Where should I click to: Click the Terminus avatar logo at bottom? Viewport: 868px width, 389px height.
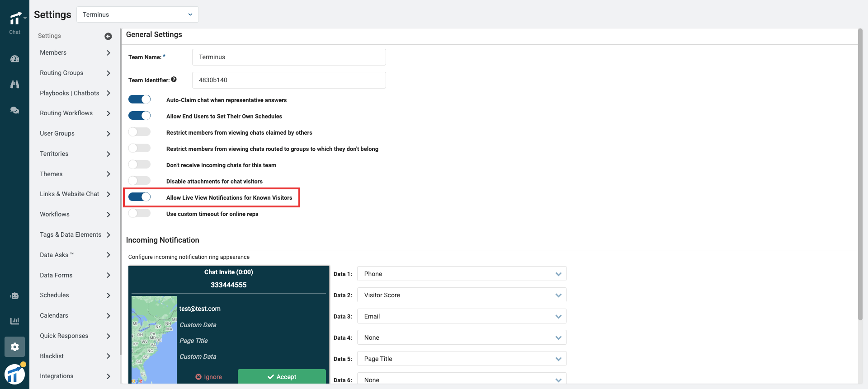[x=15, y=374]
